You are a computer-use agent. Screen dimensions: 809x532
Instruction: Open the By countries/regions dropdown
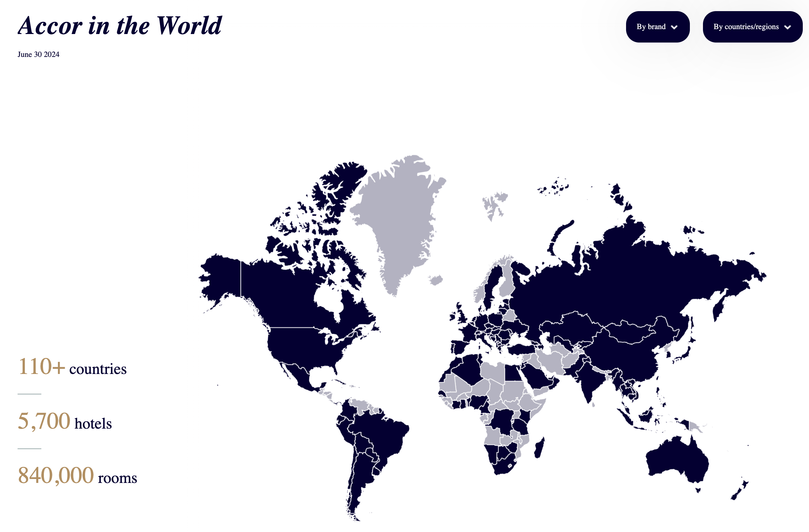[x=752, y=27]
